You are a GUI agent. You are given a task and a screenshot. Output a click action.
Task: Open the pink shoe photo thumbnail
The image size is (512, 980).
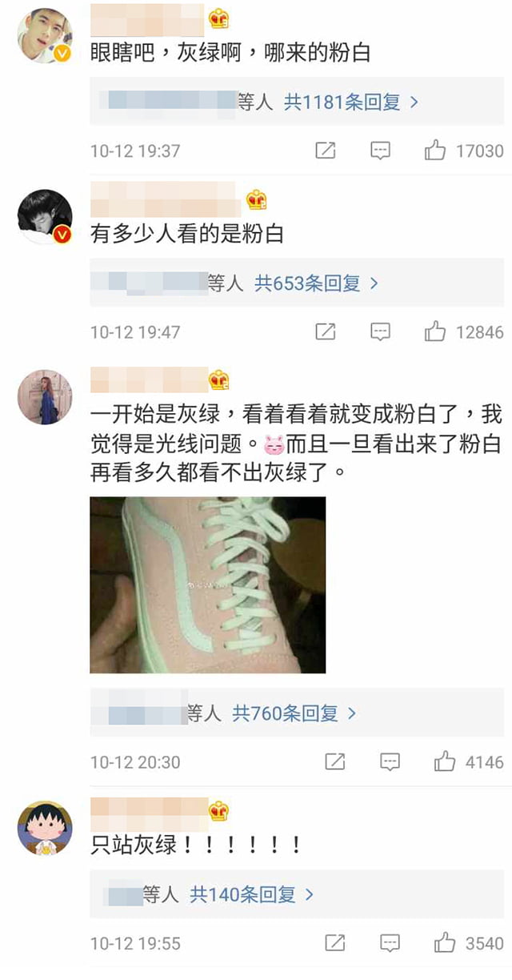(x=208, y=585)
